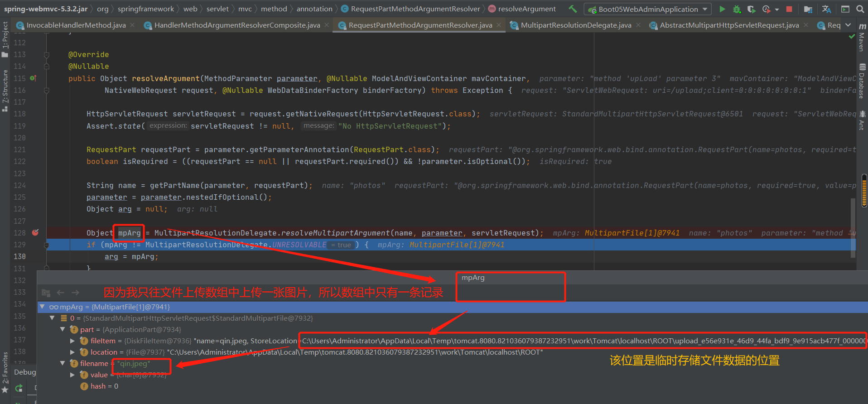The image size is (868, 404).
Task: Click the override gutter icon at line 115
Action: point(33,78)
